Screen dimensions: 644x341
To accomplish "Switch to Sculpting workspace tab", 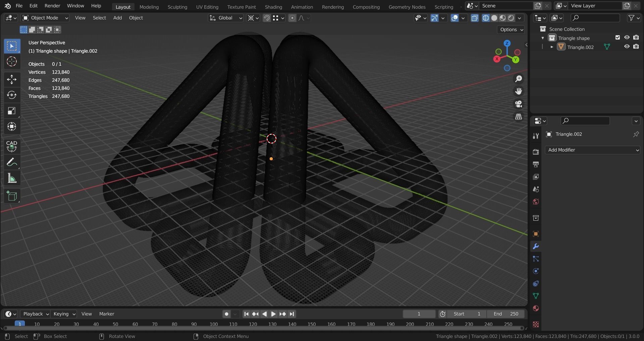I will pos(177,7).
